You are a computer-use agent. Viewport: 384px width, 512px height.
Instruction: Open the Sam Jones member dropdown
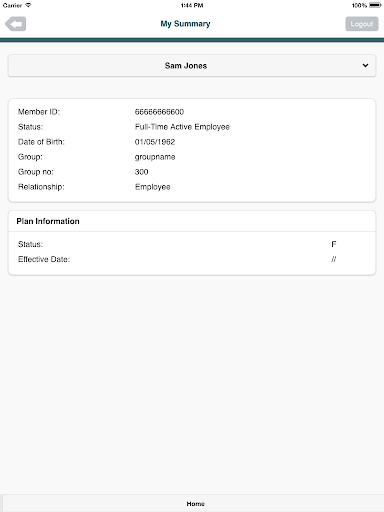[x=192, y=66]
